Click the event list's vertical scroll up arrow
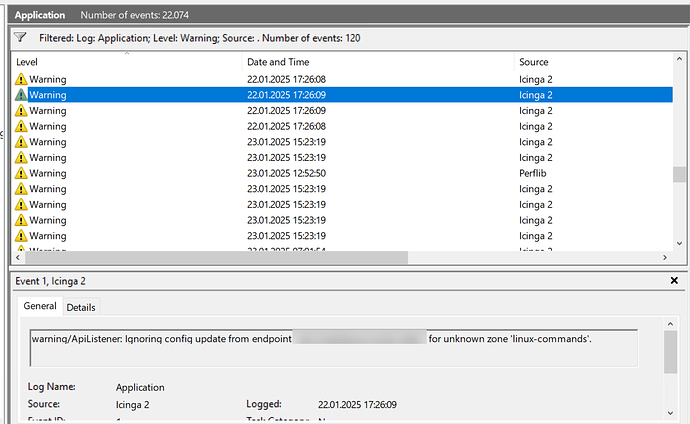This screenshot has width=690, height=424. coord(679,59)
